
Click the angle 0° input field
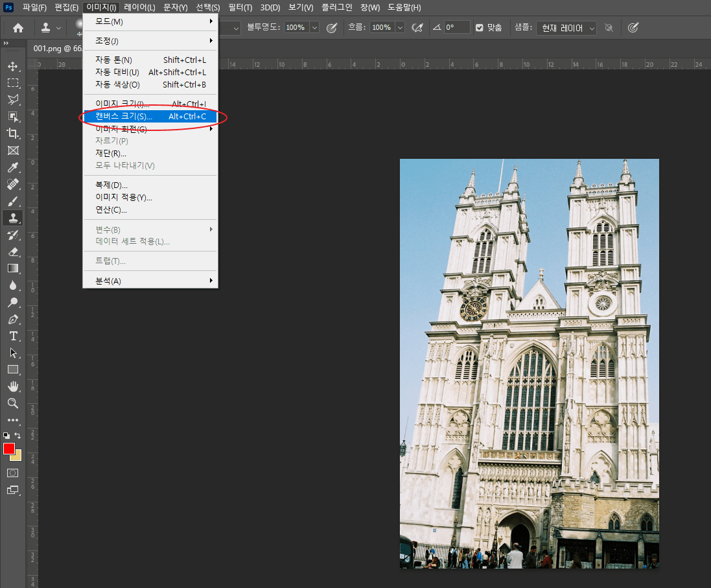456,27
